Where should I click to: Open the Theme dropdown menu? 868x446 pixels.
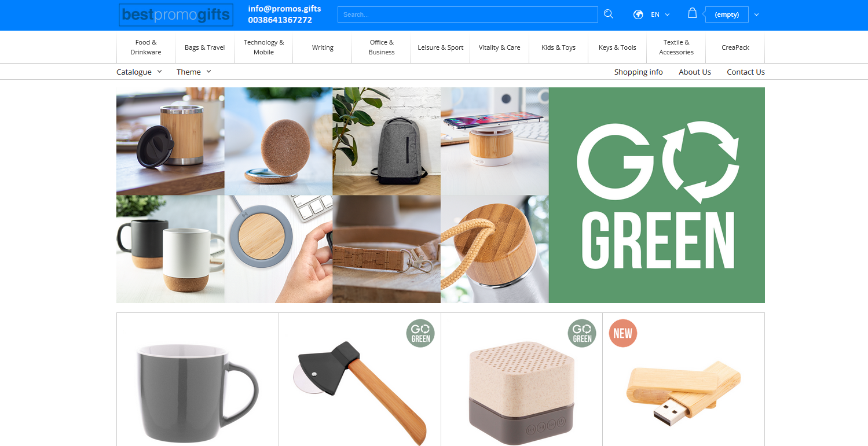193,72
